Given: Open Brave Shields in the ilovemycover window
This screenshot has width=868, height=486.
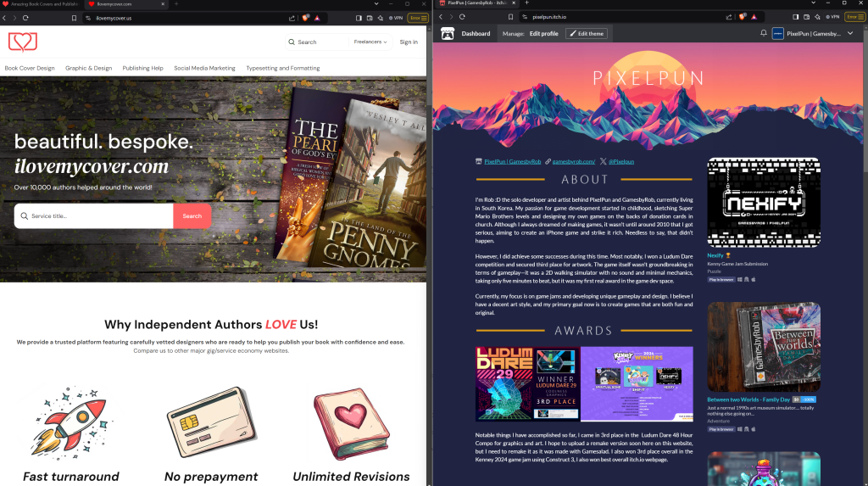Looking at the screenshot, I should coord(305,18).
